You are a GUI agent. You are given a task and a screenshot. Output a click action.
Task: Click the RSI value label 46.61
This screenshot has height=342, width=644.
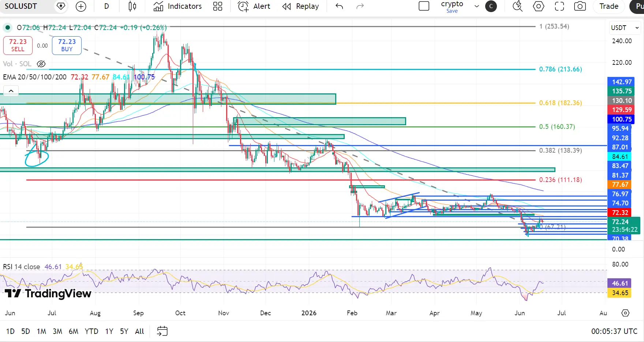pyautogui.click(x=619, y=283)
